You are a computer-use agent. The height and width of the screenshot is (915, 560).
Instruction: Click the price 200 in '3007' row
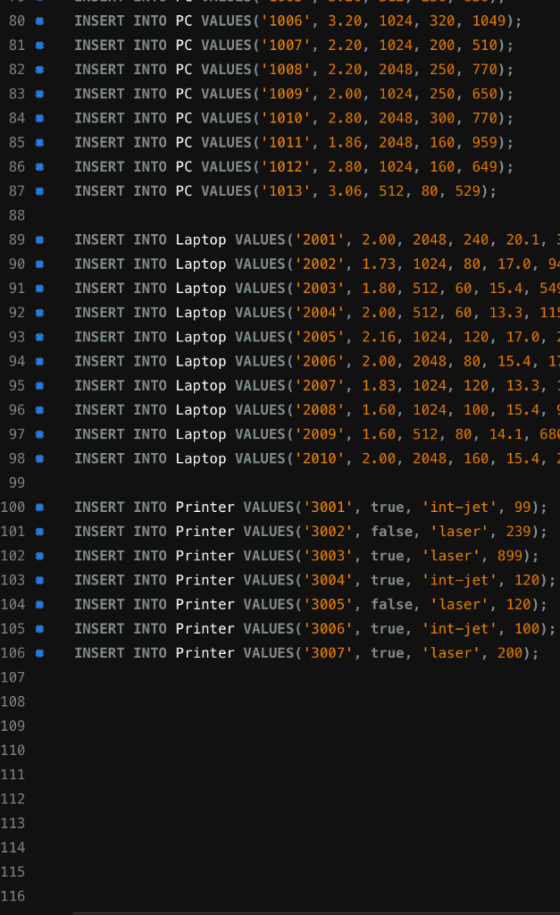tap(510, 653)
